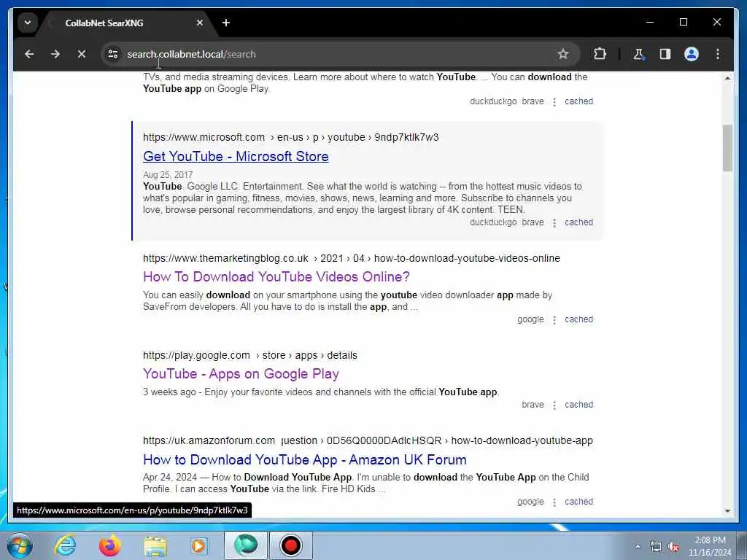Open How To Download YouTube Videos Online result
The height and width of the screenshot is (560, 747).
(x=276, y=276)
